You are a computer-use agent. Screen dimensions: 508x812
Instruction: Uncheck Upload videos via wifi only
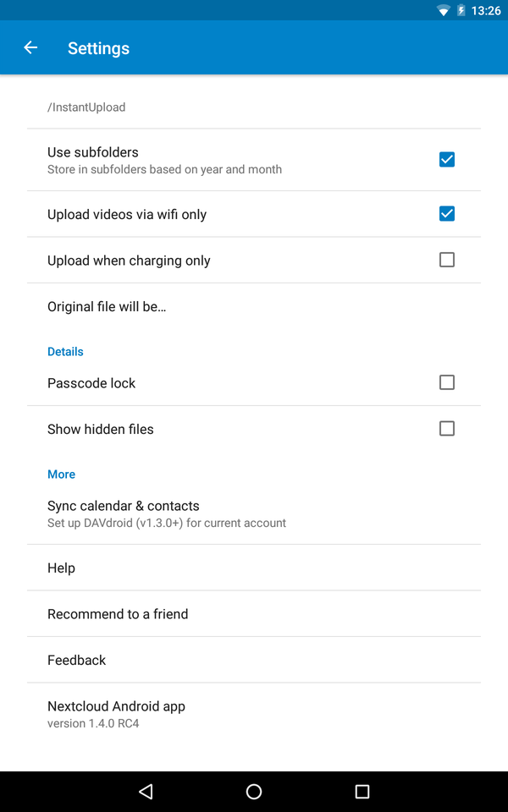click(x=447, y=214)
